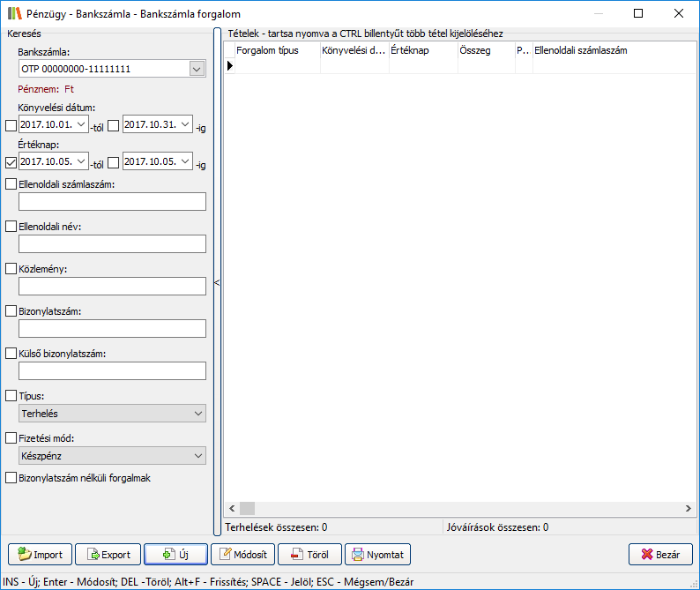Uncheck the Értéknap start date checkbox

[x=11, y=162]
